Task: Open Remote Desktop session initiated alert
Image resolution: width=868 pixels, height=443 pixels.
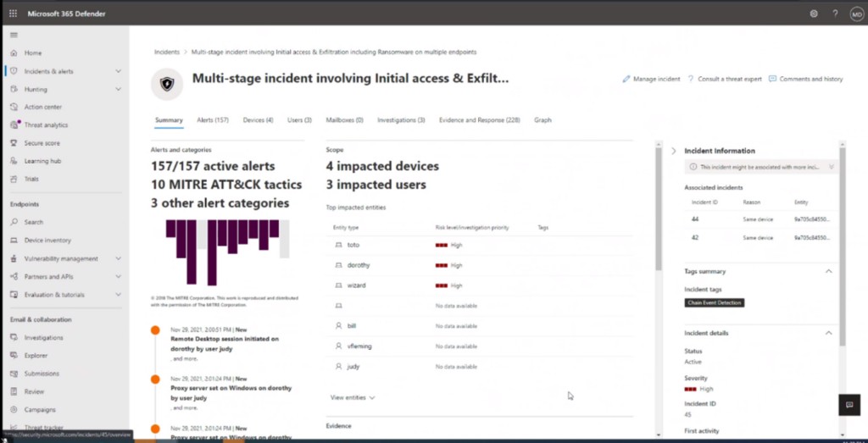Action: click(x=225, y=343)
